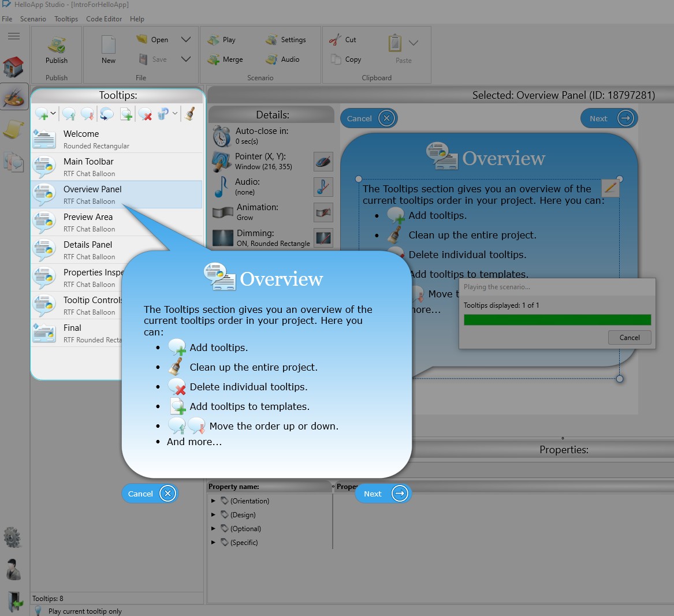Image resolution: width=674 pixels, height=616 pixels.
Task: Open the File menu
Action: pyautogui.click(x=7, y=19)
